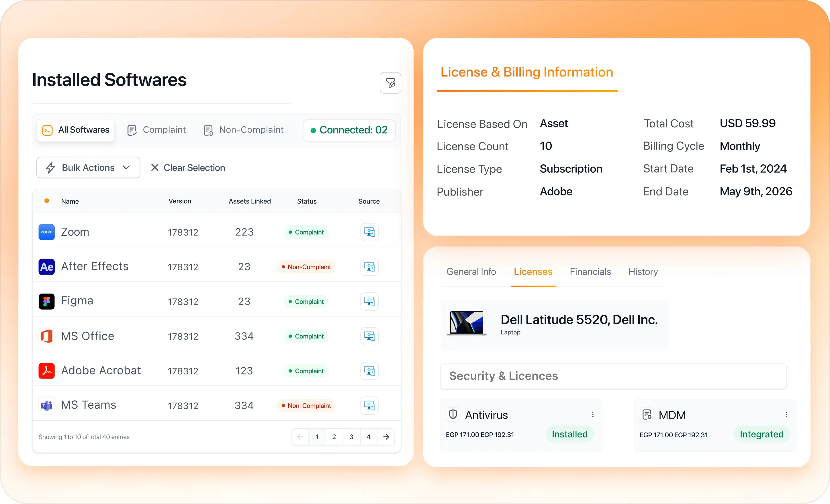Sort by the Name column header
The width and height of the screenshot is (830, 504).
pyautogui.click(x=70, y=201)
